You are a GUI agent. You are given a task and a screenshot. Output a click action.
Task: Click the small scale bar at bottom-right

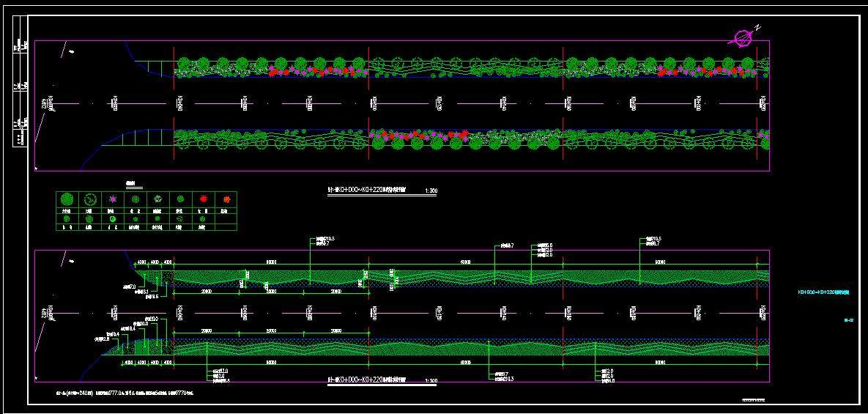click(x=753, y=400)
